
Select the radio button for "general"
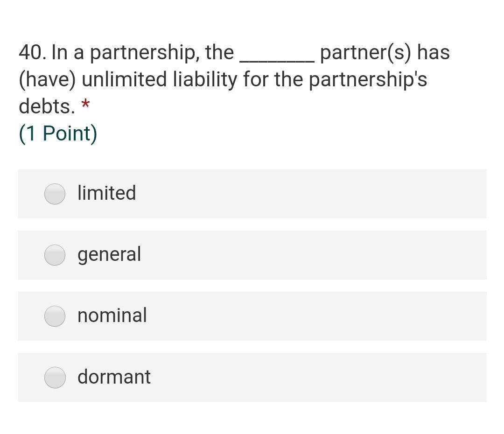tap(55, 255)
